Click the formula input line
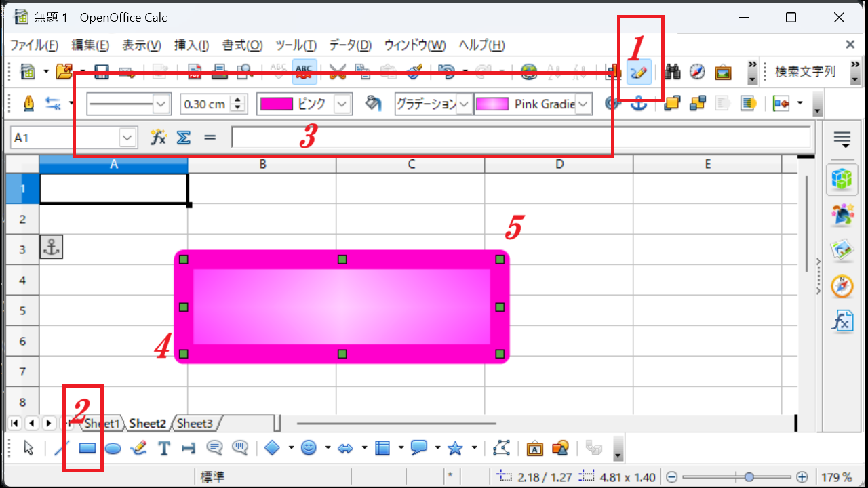The width and height of the screenshot is (868, 488). 521,138
